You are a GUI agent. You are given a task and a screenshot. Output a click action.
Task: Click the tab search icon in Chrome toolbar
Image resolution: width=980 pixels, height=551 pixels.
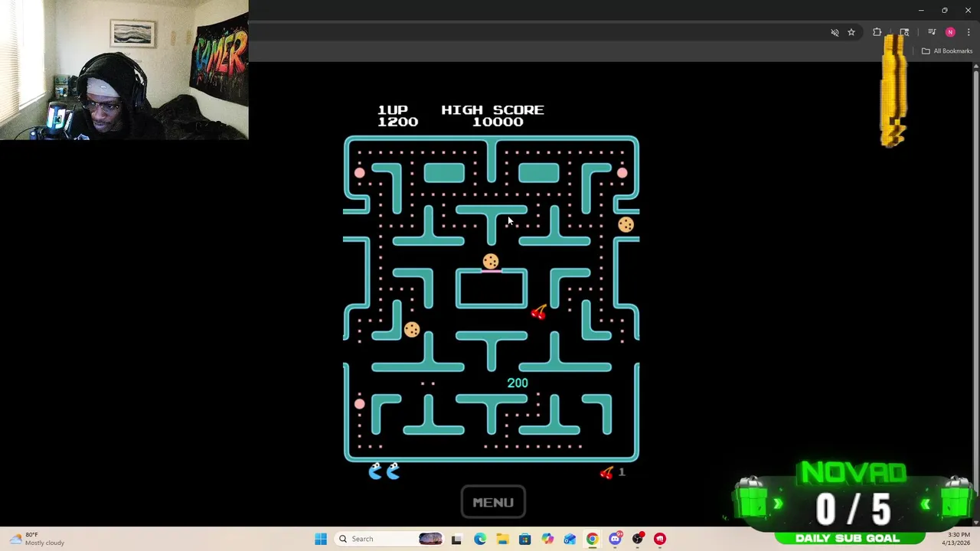[904, 32]
